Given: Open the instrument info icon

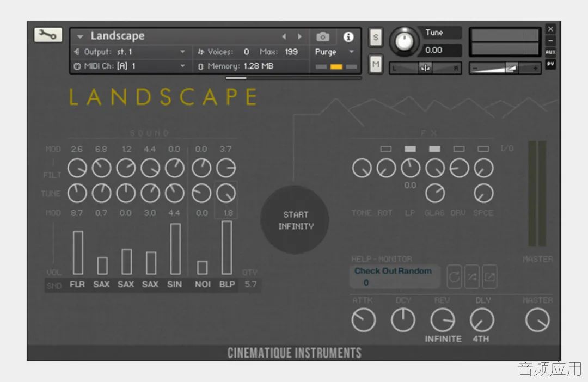Looking at the screenshot, I should click(x=348, y=37).
